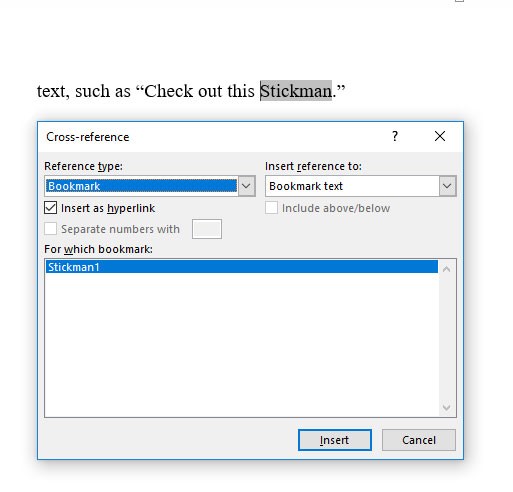The height and width of the screenshot is (492, 513).
Task: Click the highlighted Stickman word in document
Action: point(296,91)
